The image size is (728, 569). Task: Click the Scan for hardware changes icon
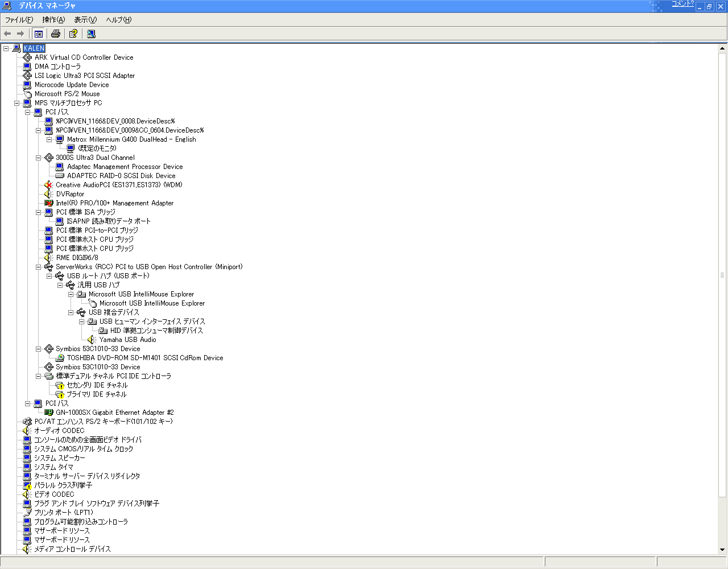coord(91,34)
